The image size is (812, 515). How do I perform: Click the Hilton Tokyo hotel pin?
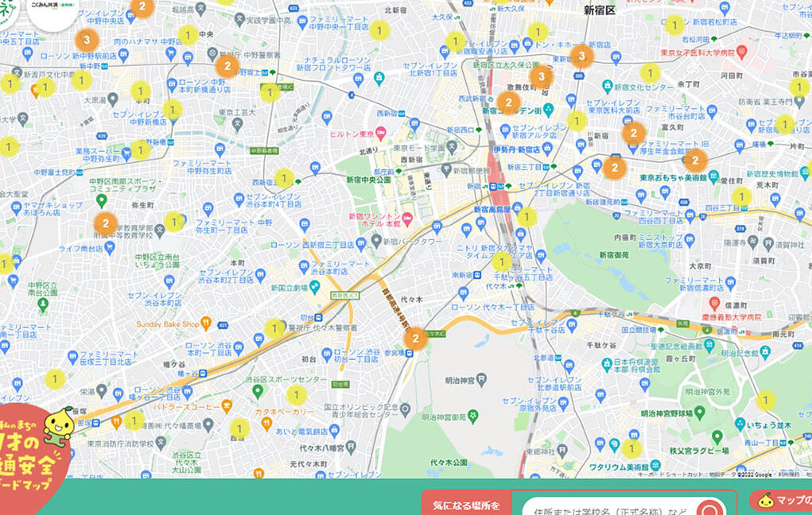point(380,132)
